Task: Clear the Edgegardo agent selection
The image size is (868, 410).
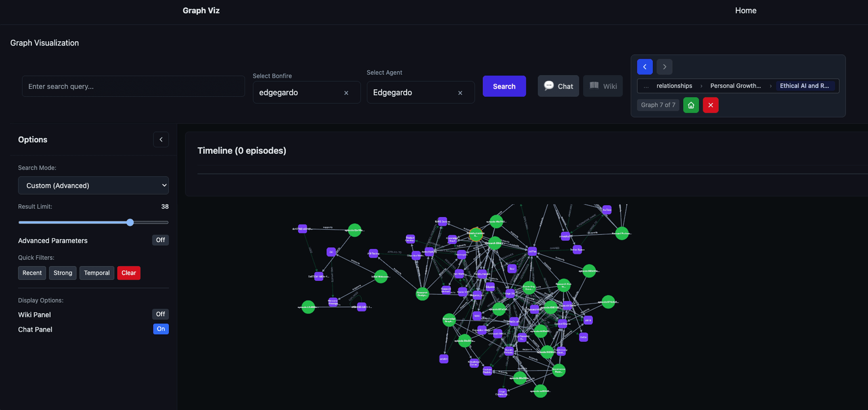Action: [460, 93]
